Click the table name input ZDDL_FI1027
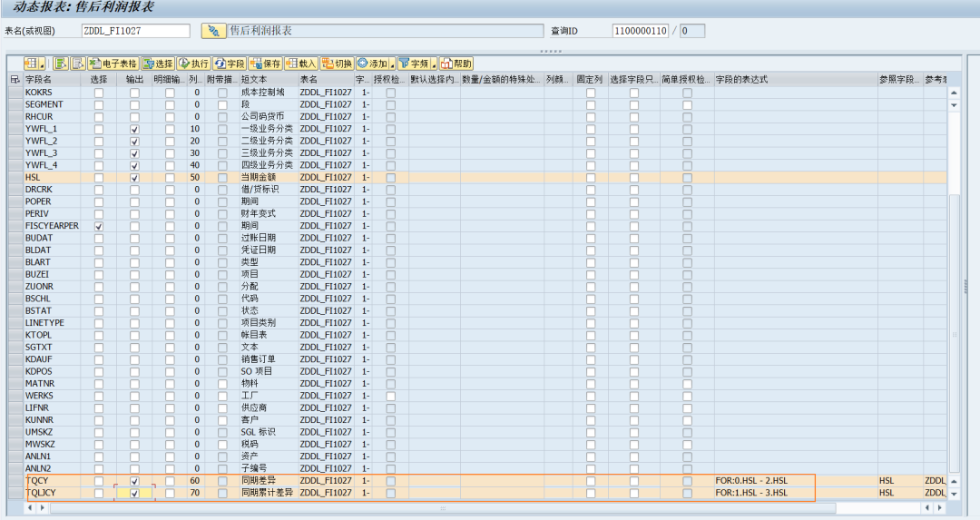Viewport: 980px width, 520px height. tap(135, 31)
